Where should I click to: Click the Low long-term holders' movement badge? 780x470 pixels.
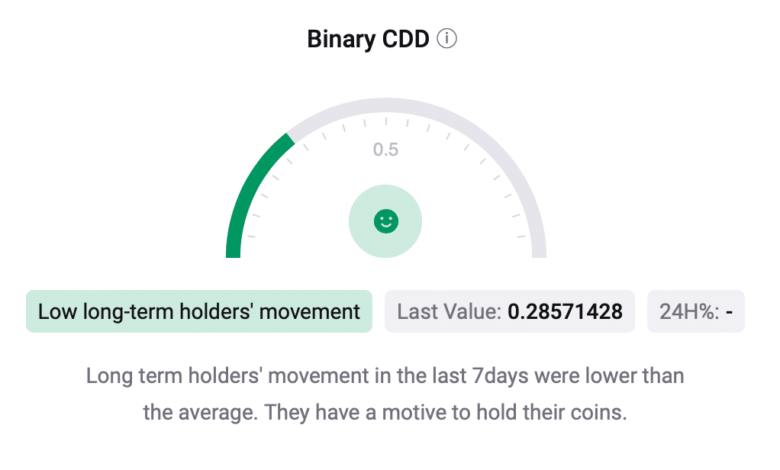pos(199,312)
